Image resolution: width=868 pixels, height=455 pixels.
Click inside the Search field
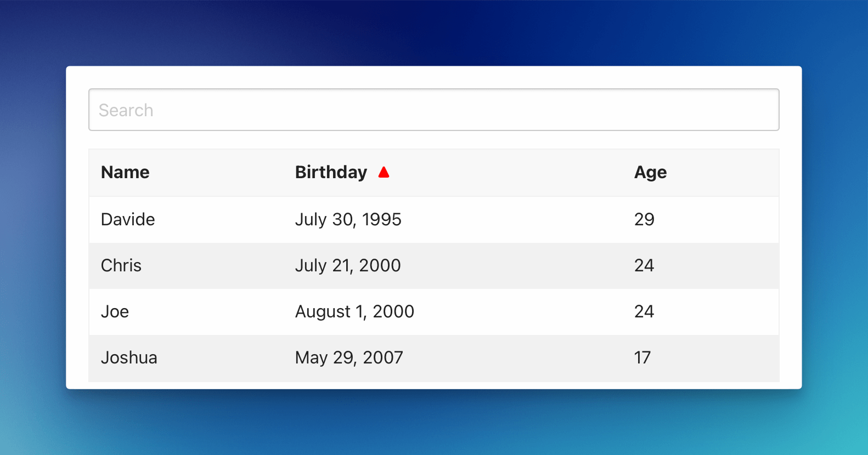coord(433,110)
